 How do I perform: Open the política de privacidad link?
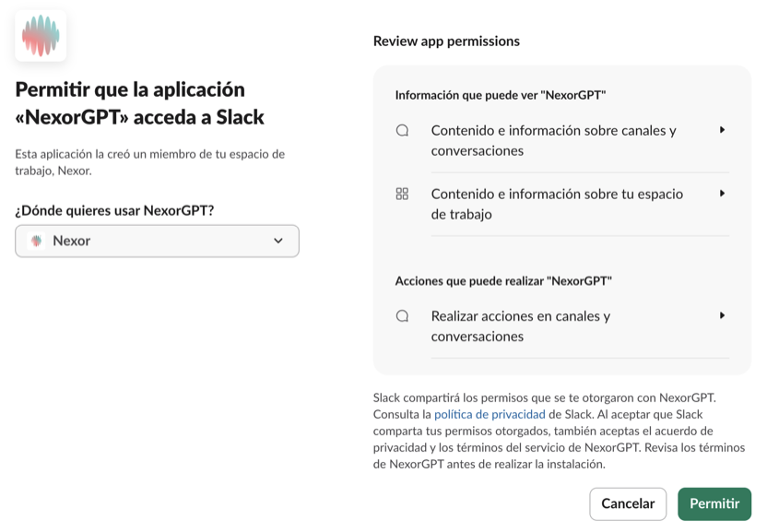[x=490, y=414]
